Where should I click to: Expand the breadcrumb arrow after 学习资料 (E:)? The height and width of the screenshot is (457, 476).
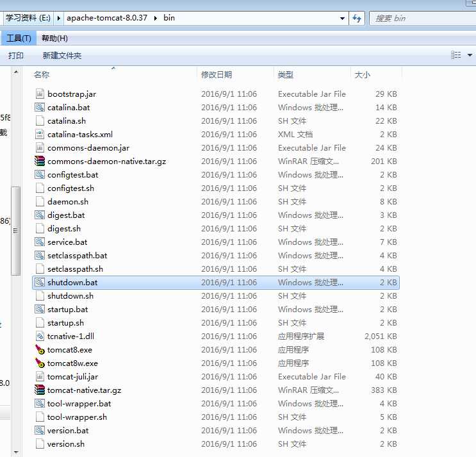point(58,18)
